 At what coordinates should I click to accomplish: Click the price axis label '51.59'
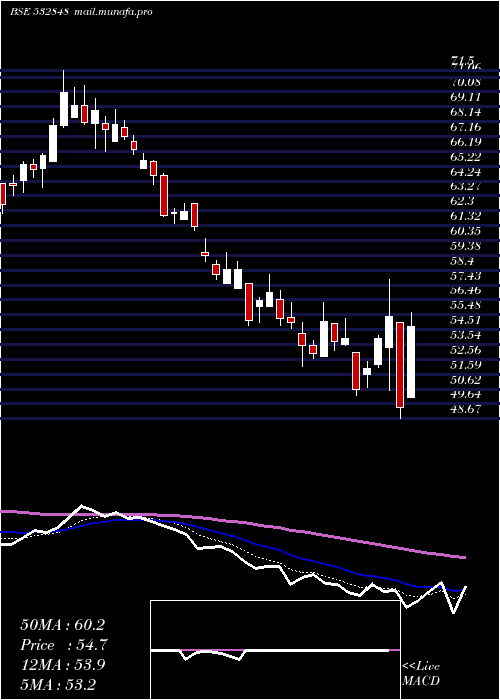click(x=466, y=365)
